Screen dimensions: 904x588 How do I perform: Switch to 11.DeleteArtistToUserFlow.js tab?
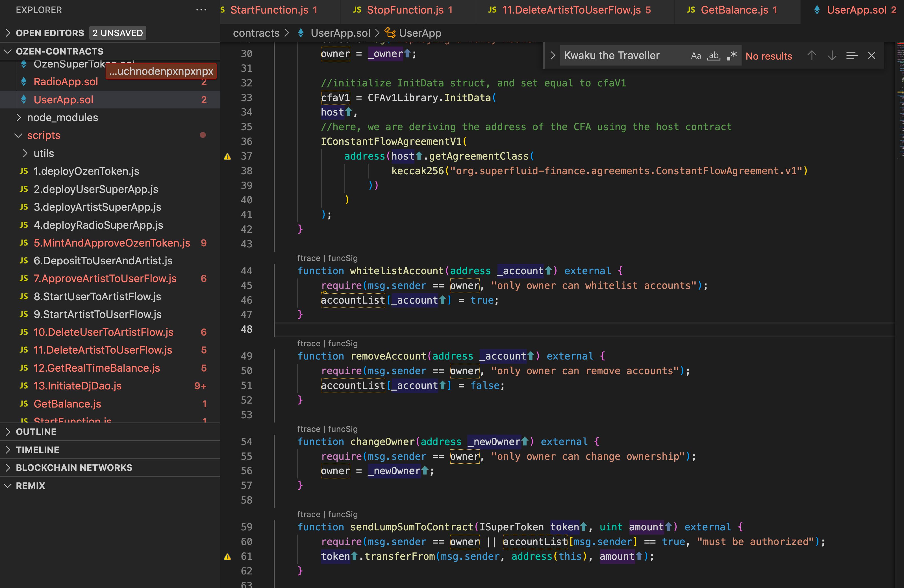(576, 10)
